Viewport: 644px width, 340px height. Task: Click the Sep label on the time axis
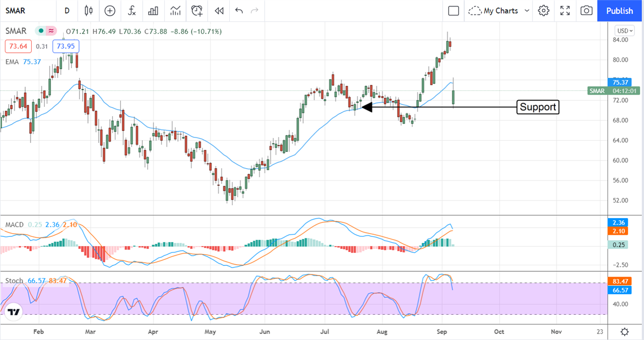[441, 332]
